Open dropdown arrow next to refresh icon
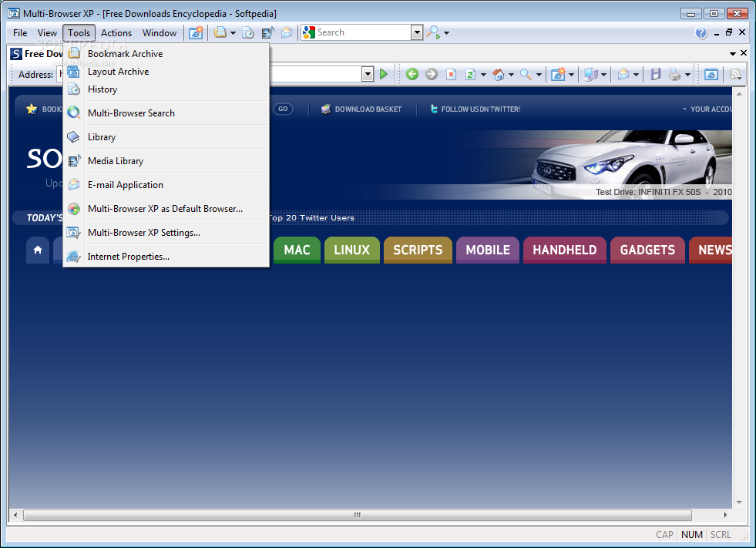Image resolution: width=756 pixels, height=548 pixels. 483,75
